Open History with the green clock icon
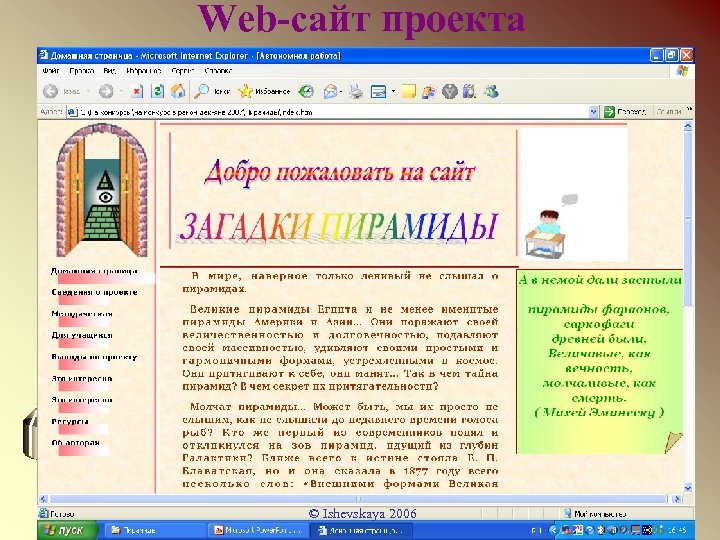 [306, 92]
